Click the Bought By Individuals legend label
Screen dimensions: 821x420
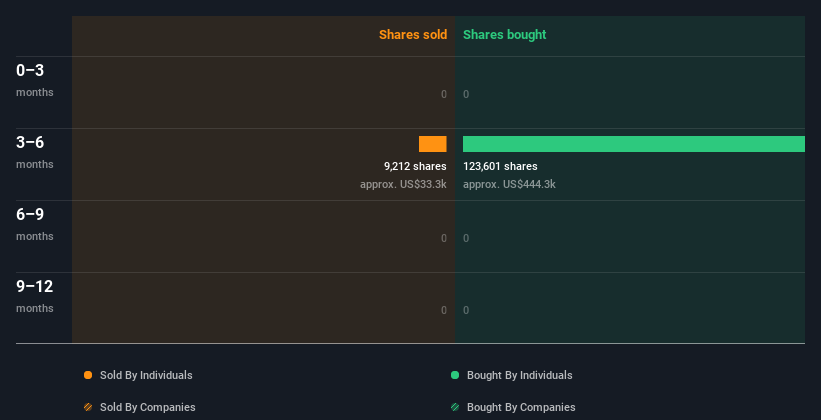(x=519, y=375)
